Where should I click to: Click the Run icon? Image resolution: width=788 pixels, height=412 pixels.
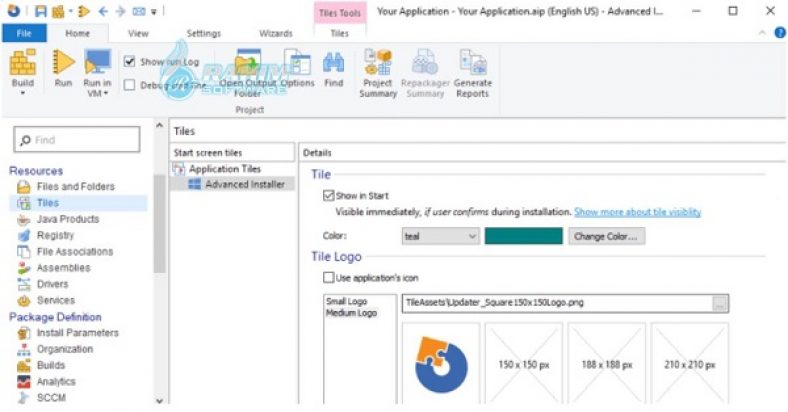click(63, 63)
